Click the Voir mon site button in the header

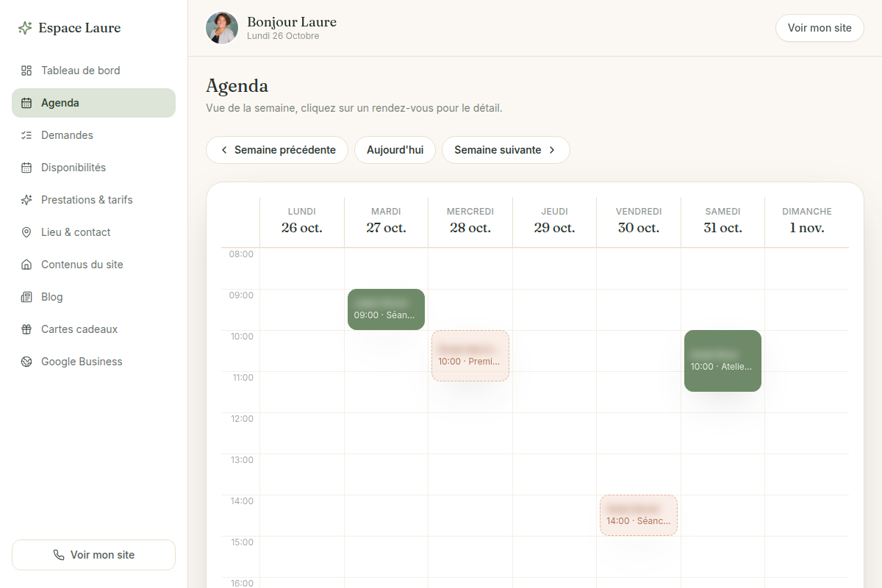click(820, 28)
